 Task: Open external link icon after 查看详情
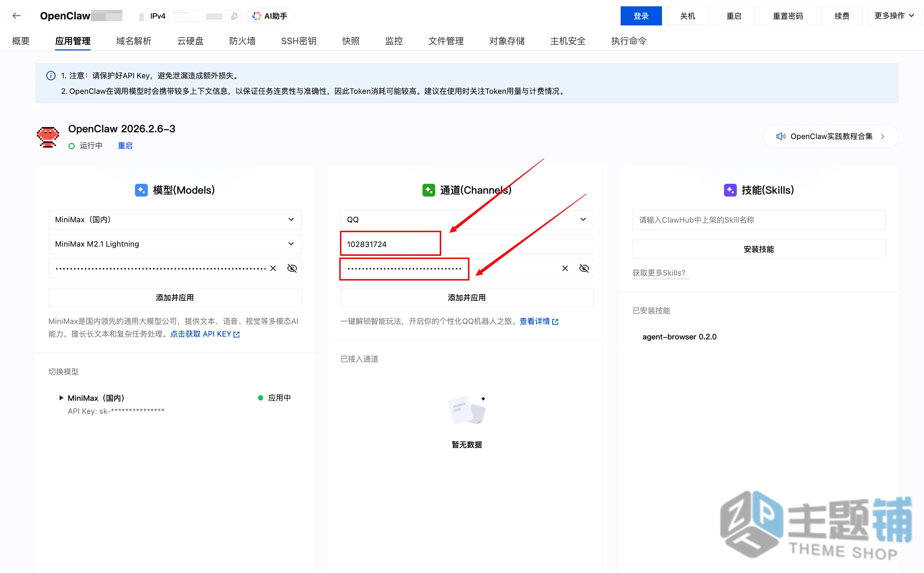click(x=555, y=322)
